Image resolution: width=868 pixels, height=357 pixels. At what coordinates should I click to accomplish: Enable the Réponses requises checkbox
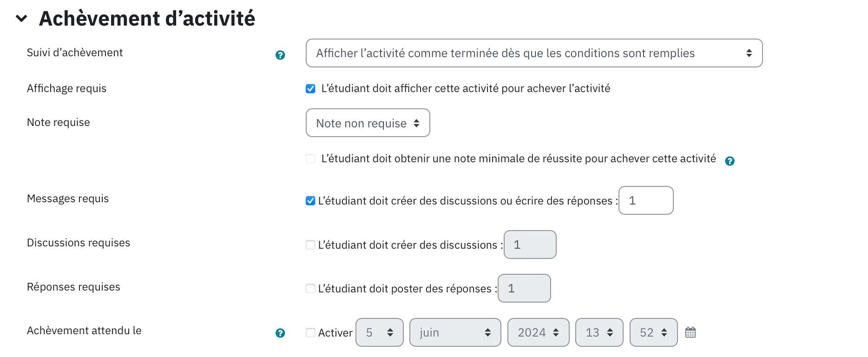coord(310,288)
